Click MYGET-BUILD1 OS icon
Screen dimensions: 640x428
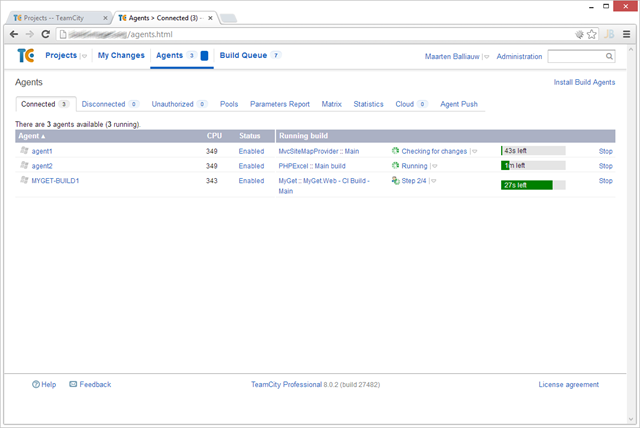pos(24,180)
